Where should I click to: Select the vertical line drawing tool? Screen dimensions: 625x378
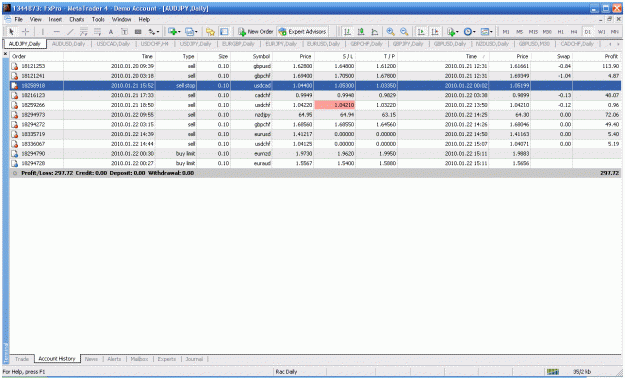(x=43, y=32)
